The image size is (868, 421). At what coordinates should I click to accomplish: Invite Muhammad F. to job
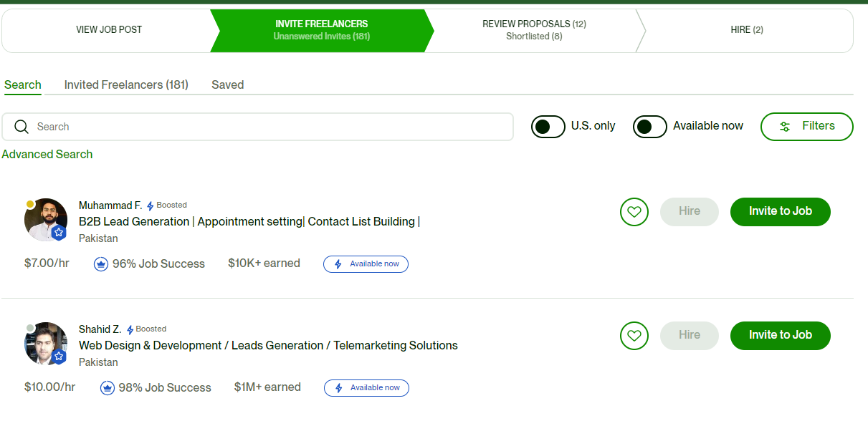coord(781,211)
